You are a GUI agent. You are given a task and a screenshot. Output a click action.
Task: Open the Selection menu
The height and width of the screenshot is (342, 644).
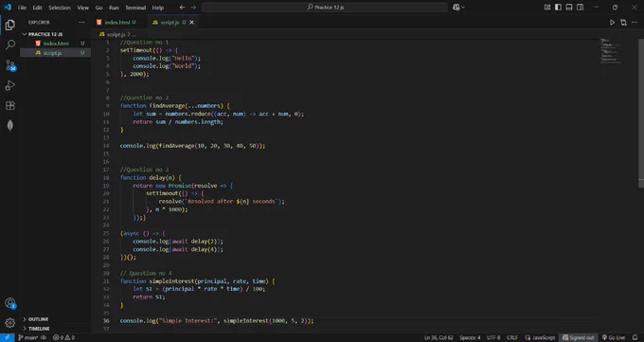point(60,8)
